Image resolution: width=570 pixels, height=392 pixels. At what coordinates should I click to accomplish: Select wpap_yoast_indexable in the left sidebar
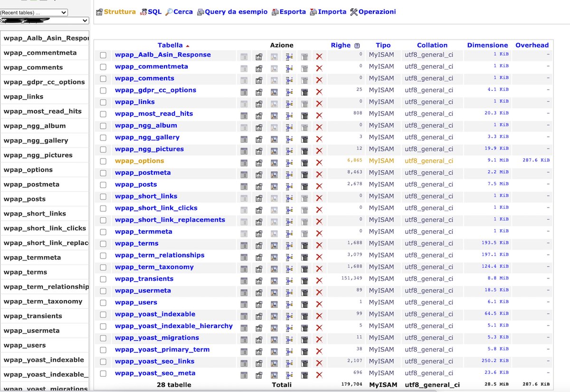[x=44, y=360]
